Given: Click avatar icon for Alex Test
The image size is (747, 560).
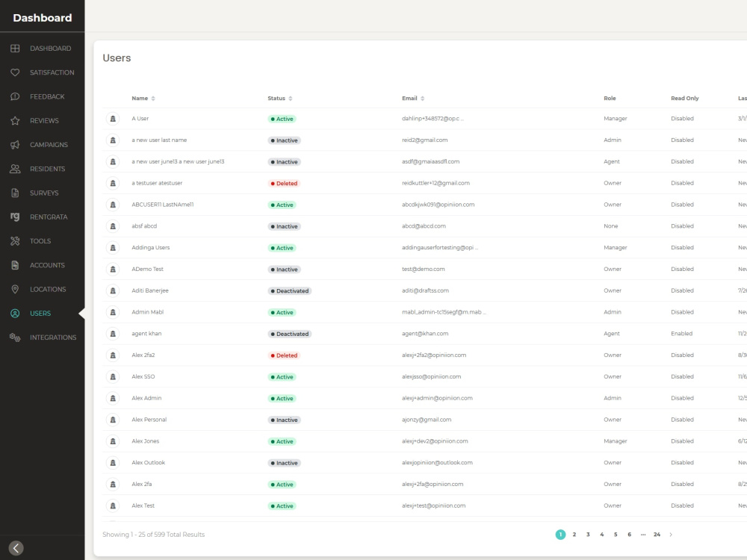Looking at the screenshot, I should pyautogui.click(x=113, y=505).
